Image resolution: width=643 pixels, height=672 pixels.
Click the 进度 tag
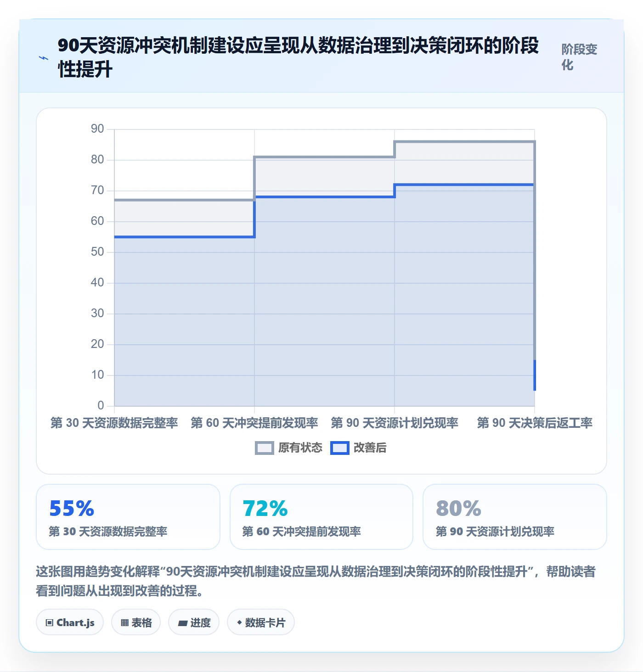[x=194, y=622]
